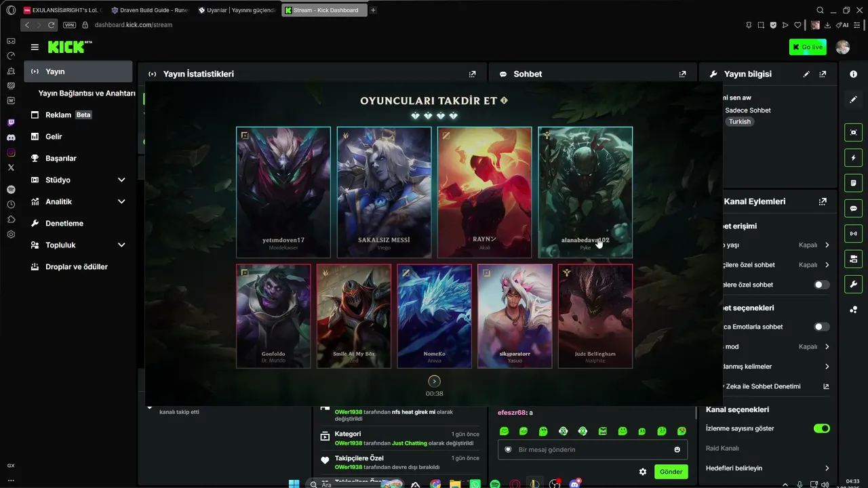Open the user profile avatar
Screen dimensions: 868x488
pos(843,47)
